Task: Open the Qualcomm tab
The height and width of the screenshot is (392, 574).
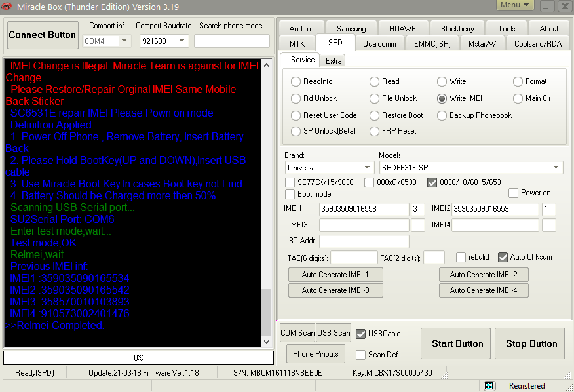Action: click(x=379, y=44)
